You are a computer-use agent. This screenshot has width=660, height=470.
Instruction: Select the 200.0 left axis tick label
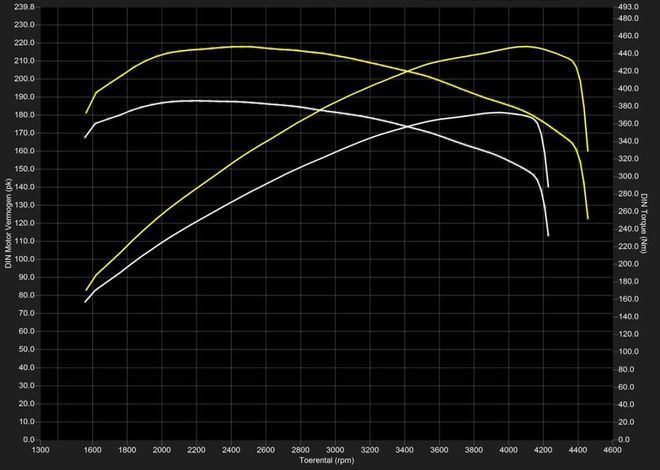pos(26,78)
